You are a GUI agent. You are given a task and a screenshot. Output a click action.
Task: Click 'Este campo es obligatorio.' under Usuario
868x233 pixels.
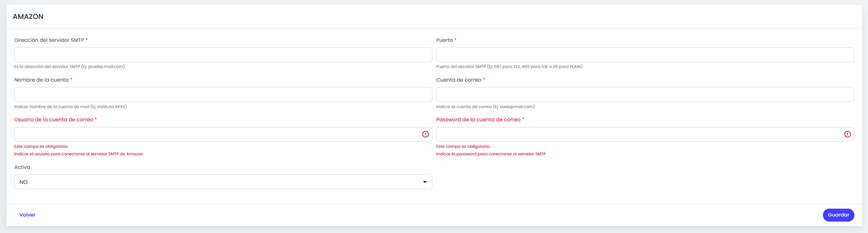pos(41,146)
